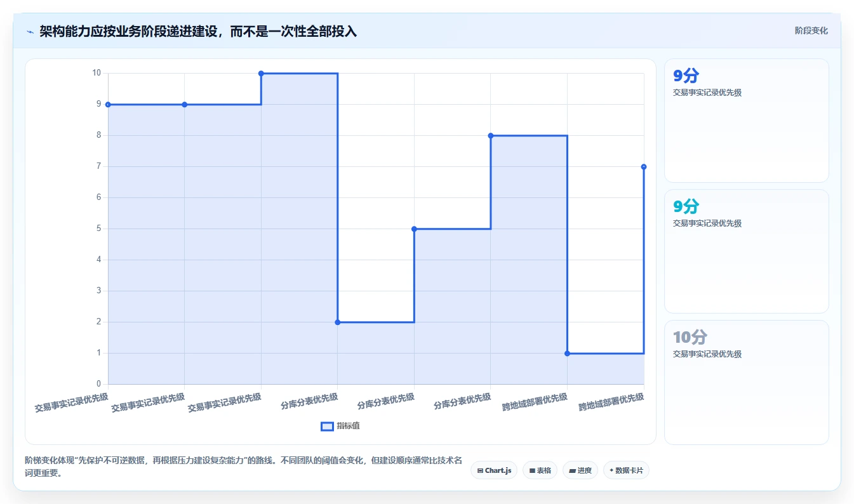Click the chart data point at value 10
Image resolution: width=854 pixels, height=504 pixels.
(x=261, y=74)
